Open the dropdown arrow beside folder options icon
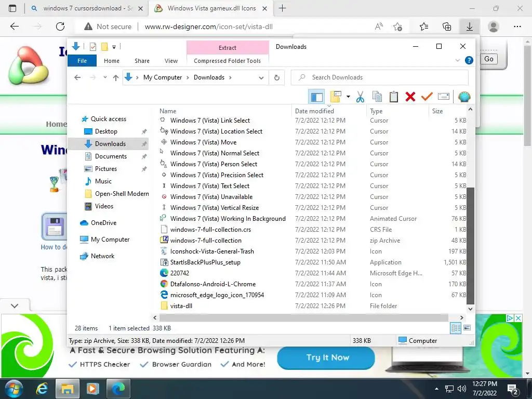 pyautogui.click(x=348, y=97)
